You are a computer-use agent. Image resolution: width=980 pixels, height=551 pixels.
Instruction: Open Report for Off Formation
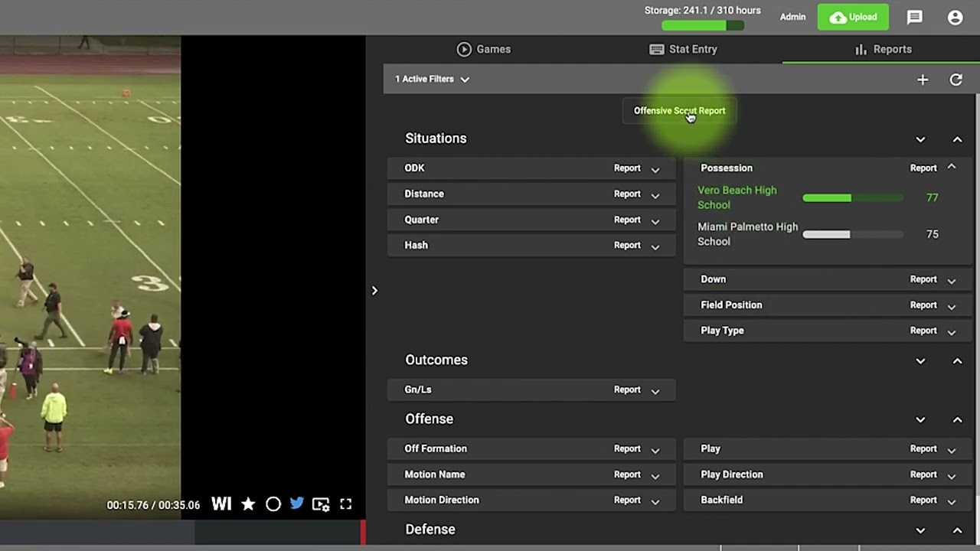[627, 449]
